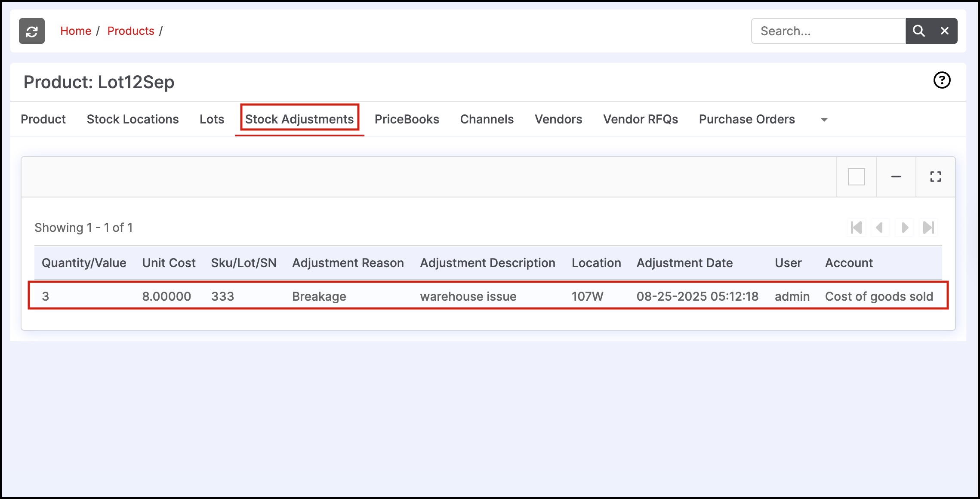Collapse the panel with the minus icon
The image size is (980, 499).
pyautogui.click(x=896, y=177)
